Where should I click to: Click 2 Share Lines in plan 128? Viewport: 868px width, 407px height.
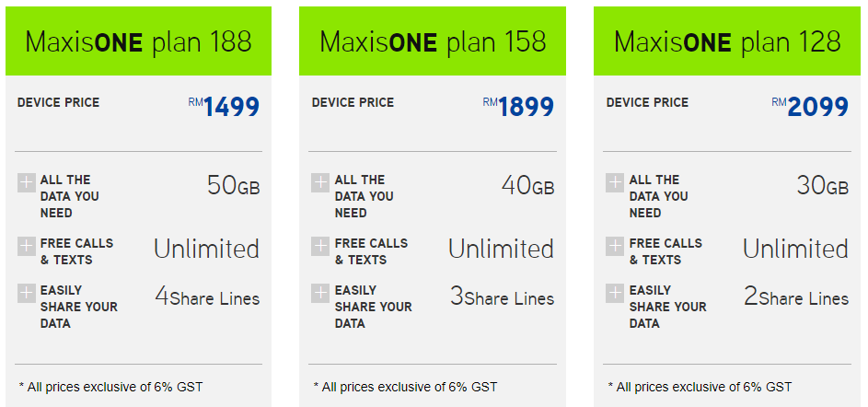[x=796, y=297]
